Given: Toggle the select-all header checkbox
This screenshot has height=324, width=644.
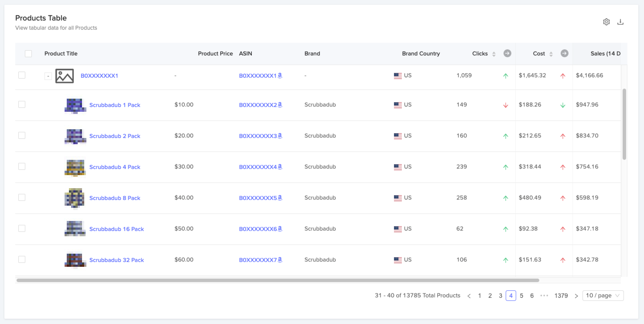Looking at the screenshot, I should tap(28, 54).
